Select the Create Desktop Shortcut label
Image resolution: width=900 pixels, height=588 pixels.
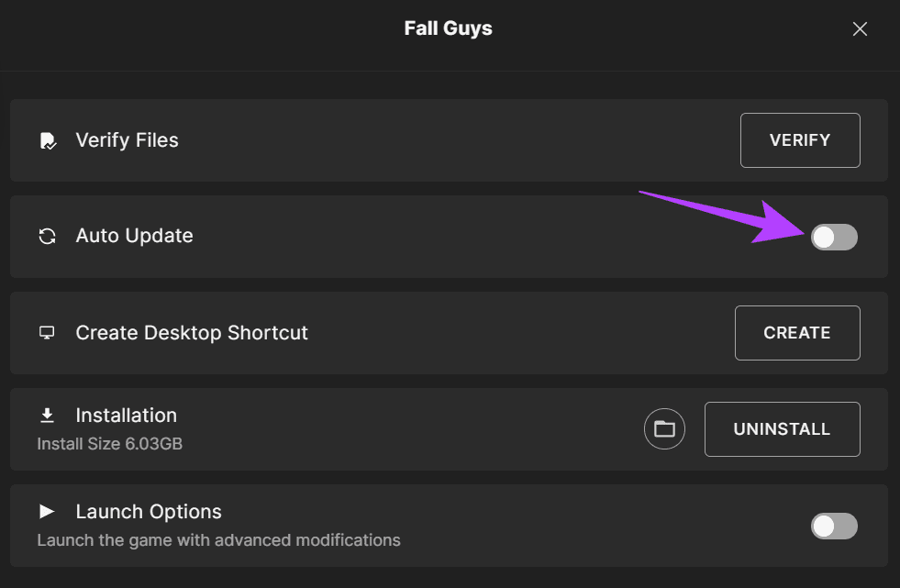[x=192, y=332]
